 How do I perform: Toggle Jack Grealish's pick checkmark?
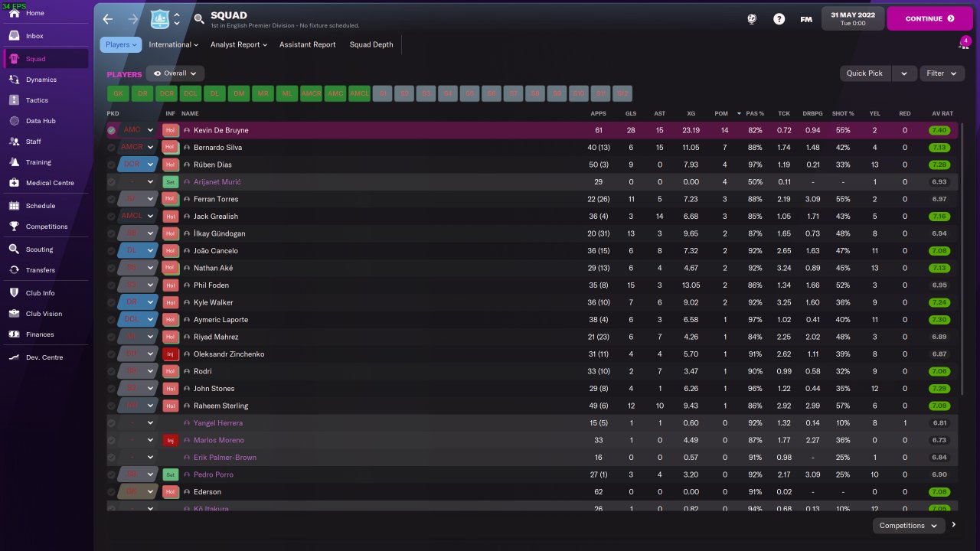112,217
